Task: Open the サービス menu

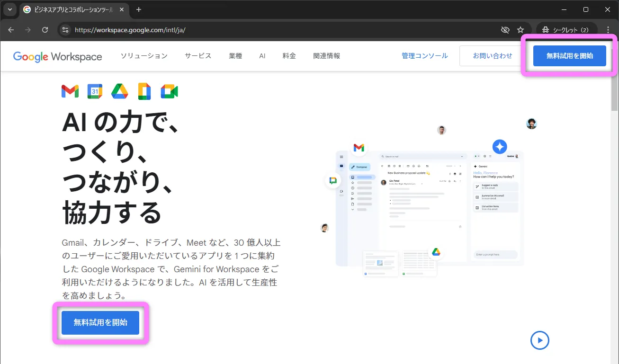Action: [198, 56]
